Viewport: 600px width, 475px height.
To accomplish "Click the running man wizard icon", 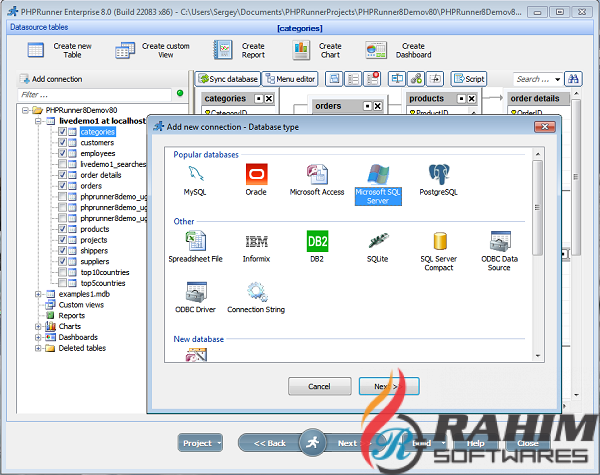I will 313,442.
